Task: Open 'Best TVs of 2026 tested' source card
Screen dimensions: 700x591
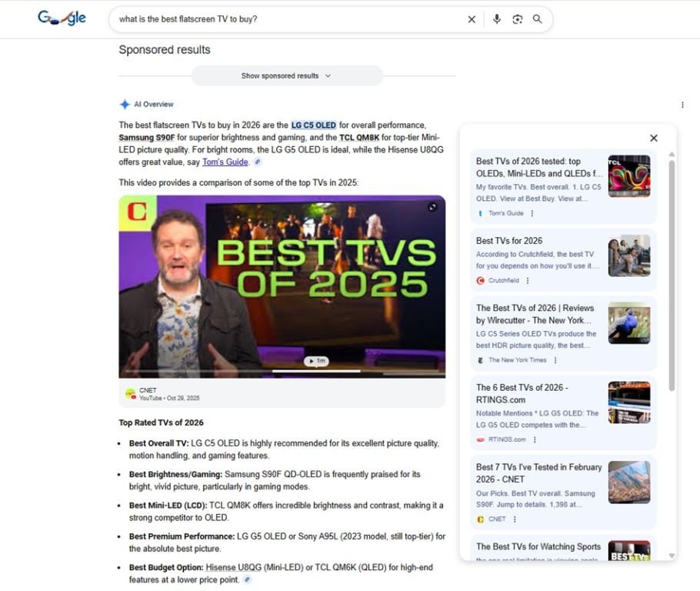Action: click(x=563, y=187)
